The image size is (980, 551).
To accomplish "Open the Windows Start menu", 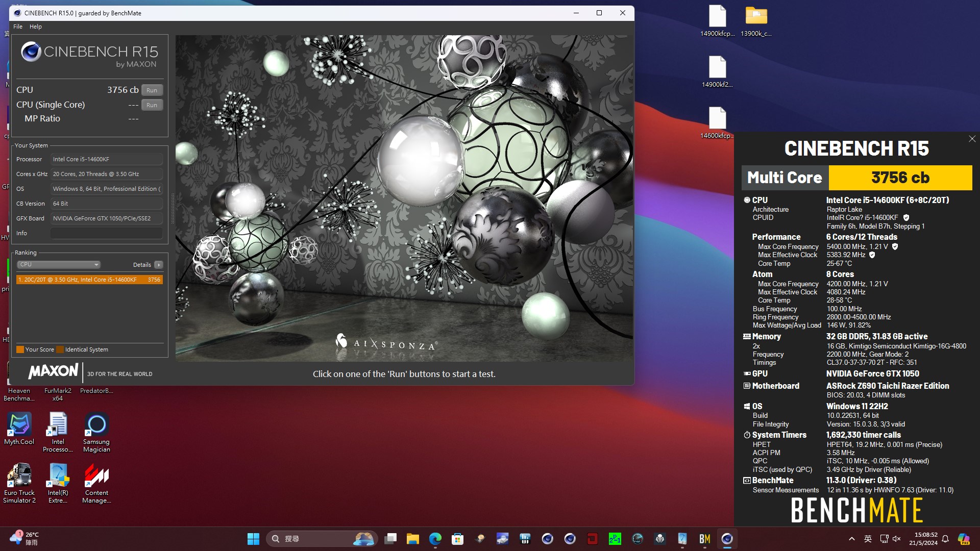I will point(253,539).
